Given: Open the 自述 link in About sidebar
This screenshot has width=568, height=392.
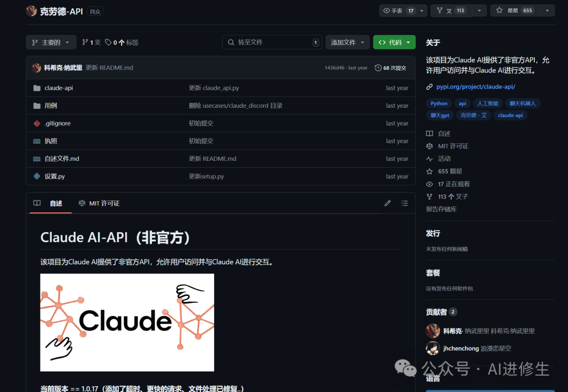Looking at the screenshot, I should click(438, 133).
